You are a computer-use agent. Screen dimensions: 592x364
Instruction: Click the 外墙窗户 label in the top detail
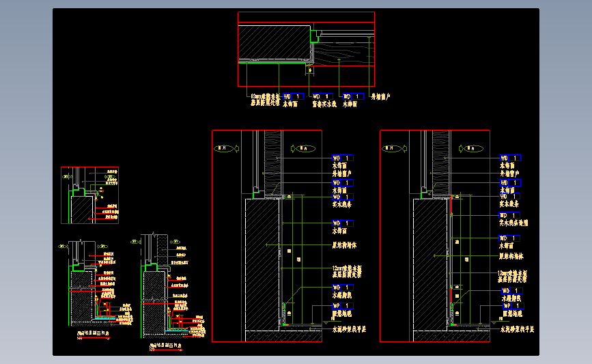[380, 97]
